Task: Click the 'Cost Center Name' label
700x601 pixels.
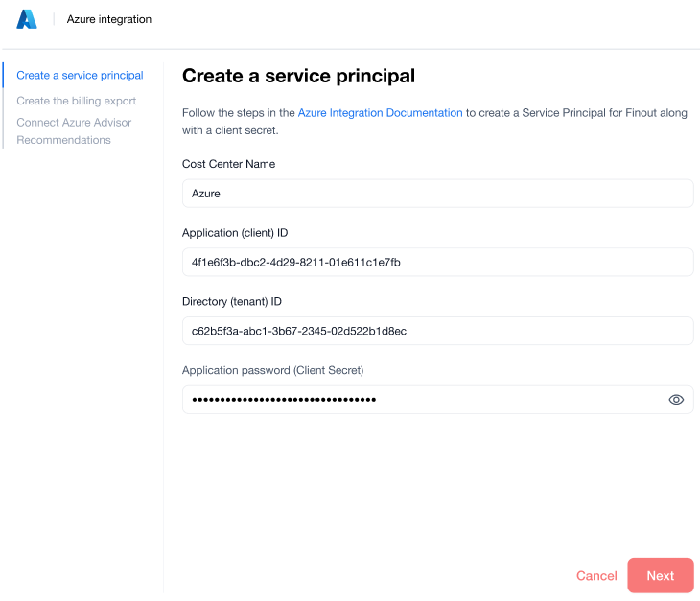Action: (228, 164)
